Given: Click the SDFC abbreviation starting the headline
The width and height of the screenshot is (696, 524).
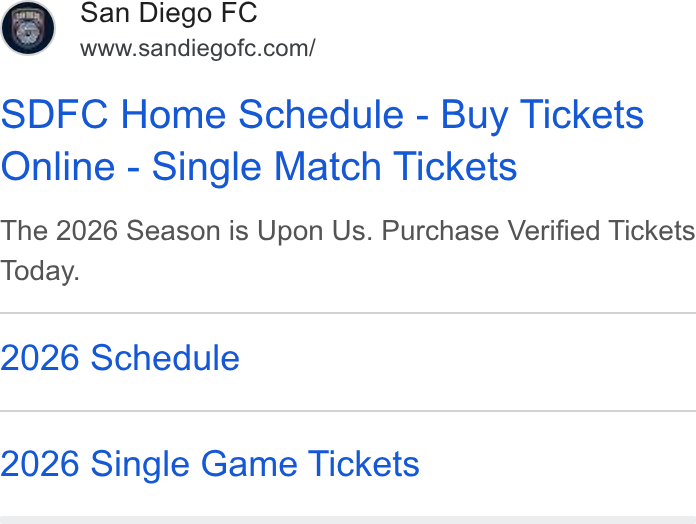Looking at the screenshot, I should (55, 114).
